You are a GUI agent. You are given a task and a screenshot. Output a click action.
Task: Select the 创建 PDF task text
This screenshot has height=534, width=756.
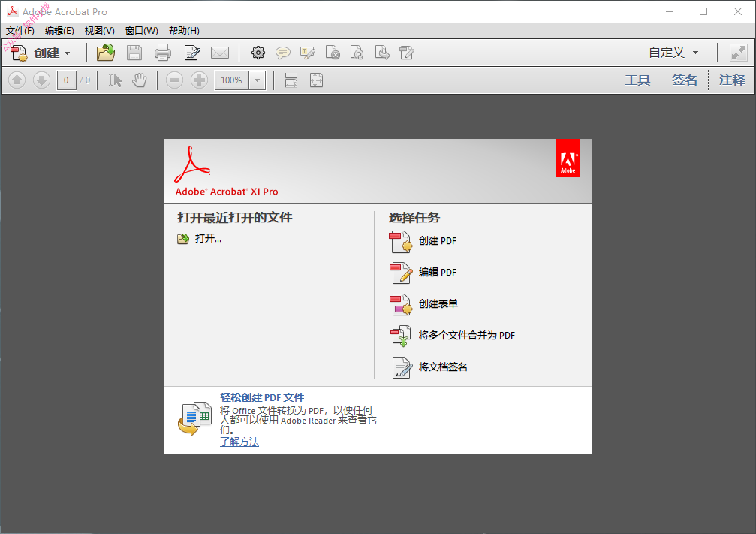437,240
